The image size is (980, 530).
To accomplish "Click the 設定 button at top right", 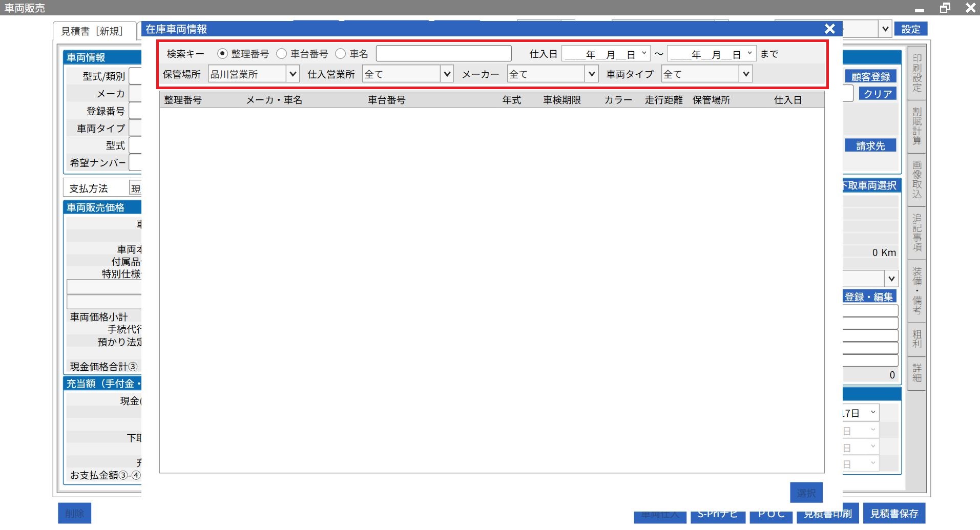I will click(910, 29).
